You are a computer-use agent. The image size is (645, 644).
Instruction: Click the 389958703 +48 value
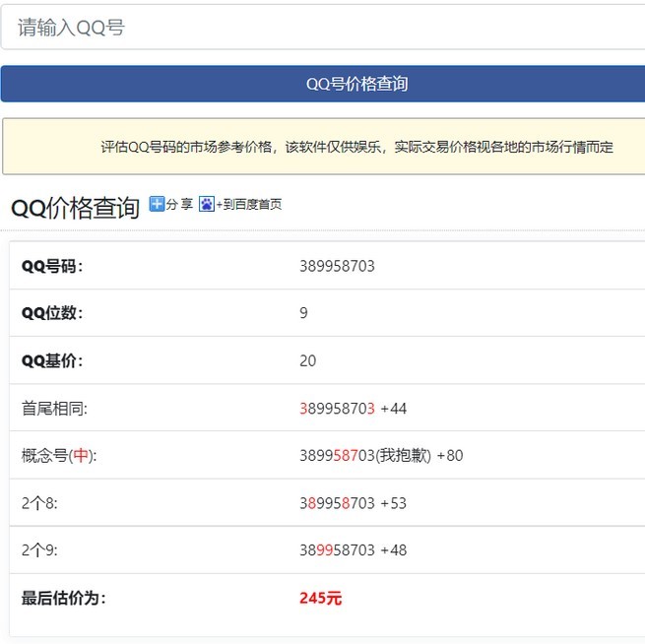point(353,549)
